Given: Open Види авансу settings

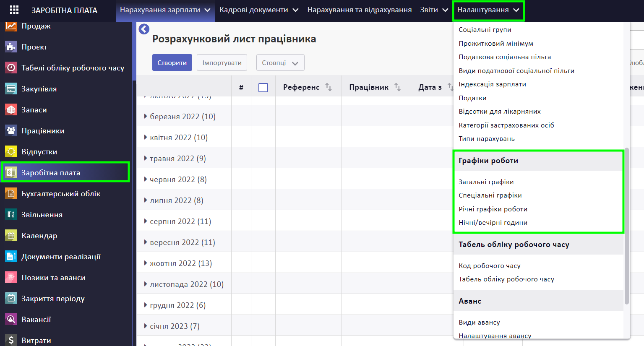Looking at the screenshot, I should pyautogui.click(x=479, y=323).
